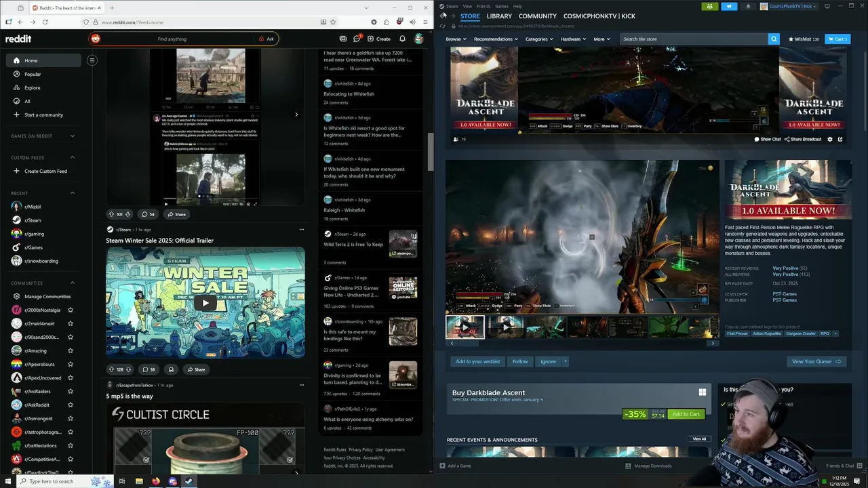Click the Reddit advertise icon next to chat
The image size is (868, 488).
point(343,39)
